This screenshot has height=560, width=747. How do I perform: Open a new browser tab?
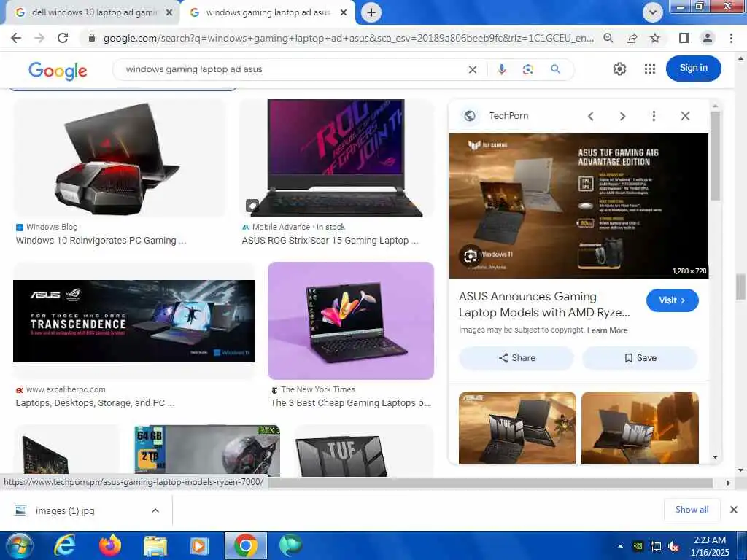371,12
